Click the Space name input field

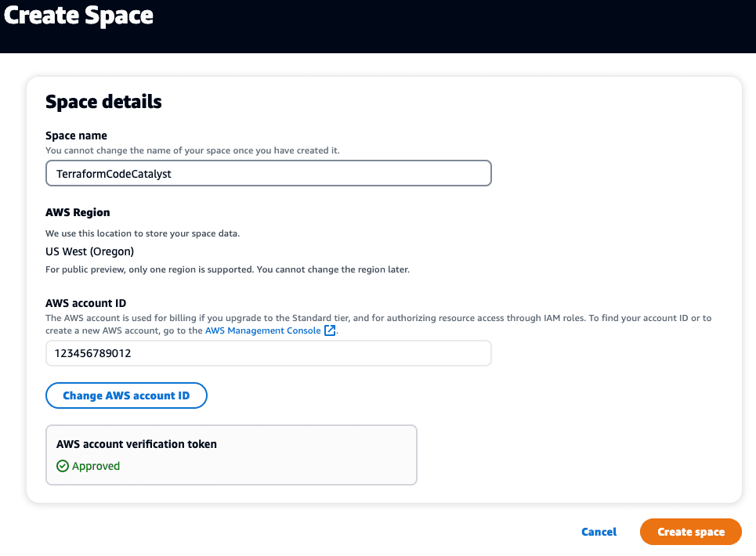[x=269, y=173]
